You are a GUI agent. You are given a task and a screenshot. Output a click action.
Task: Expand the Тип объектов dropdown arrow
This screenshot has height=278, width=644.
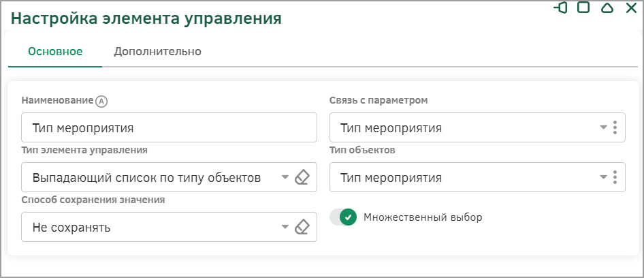pyautogui.click(x=603, y=177)
